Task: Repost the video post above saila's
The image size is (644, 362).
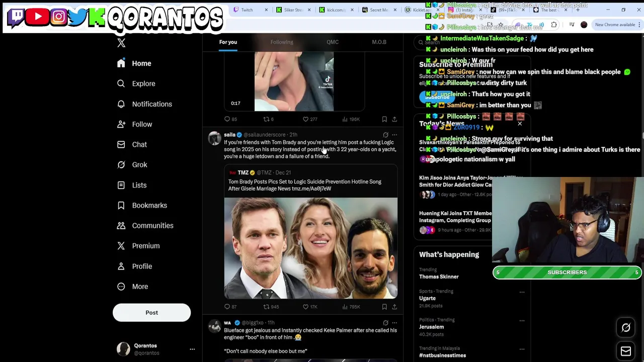Action: point(269,119)
